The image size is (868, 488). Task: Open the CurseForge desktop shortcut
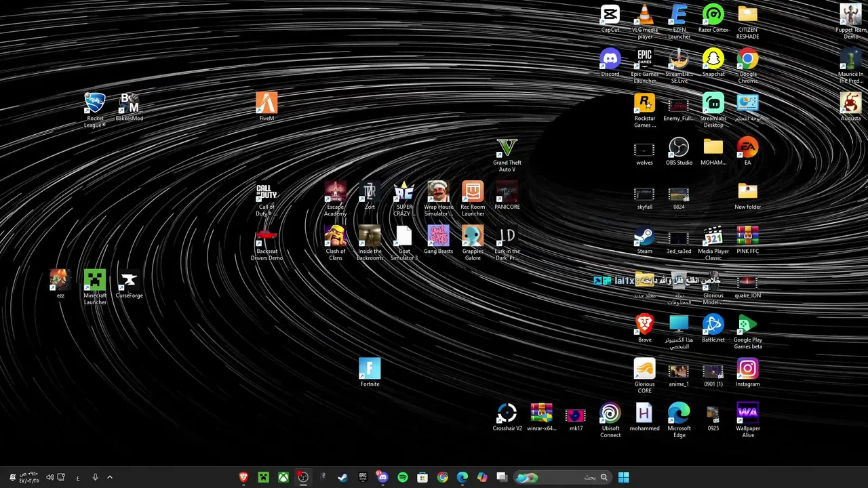129,285
